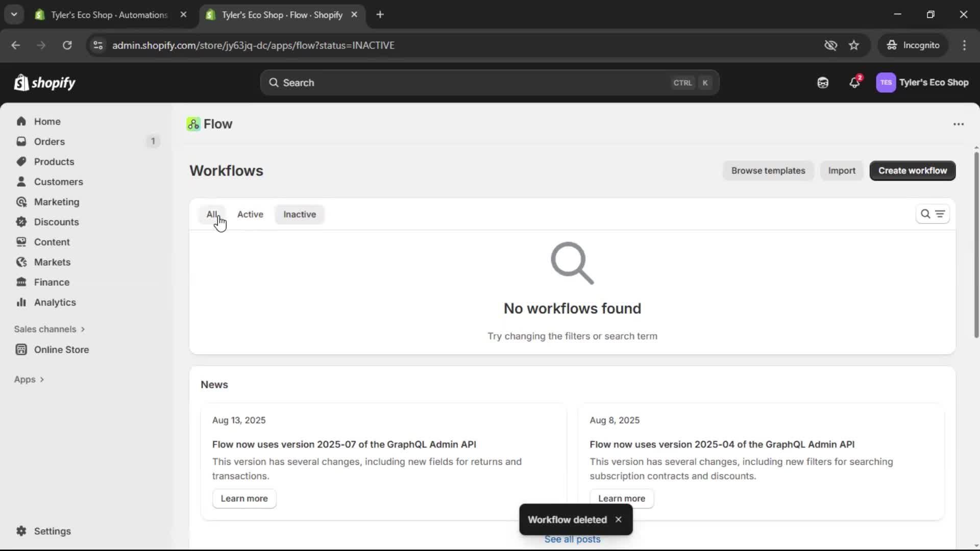
Task: Open Browse templates
Action: (x=768, y=170)
